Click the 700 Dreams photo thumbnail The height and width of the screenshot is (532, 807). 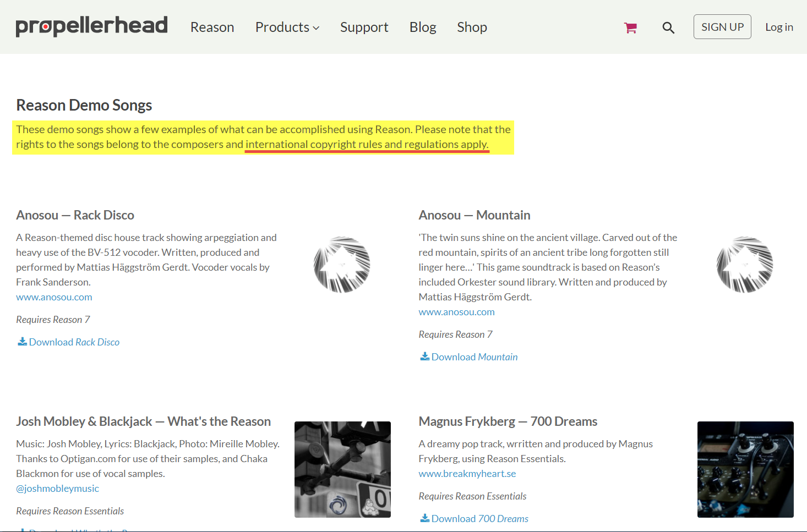tap(745, 469)
